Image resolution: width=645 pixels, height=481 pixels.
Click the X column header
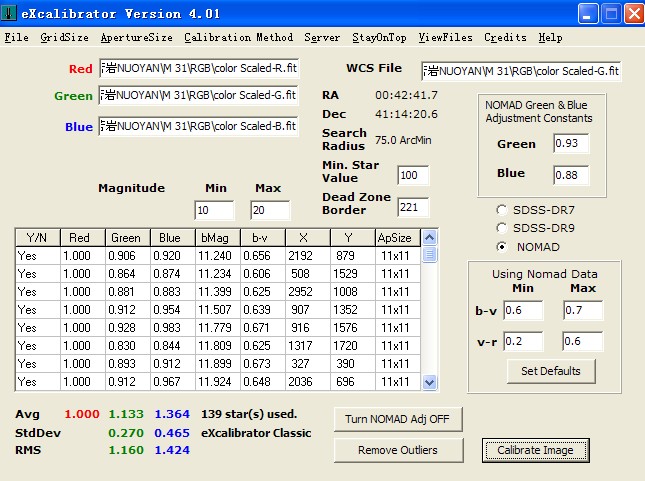point(308,238)
